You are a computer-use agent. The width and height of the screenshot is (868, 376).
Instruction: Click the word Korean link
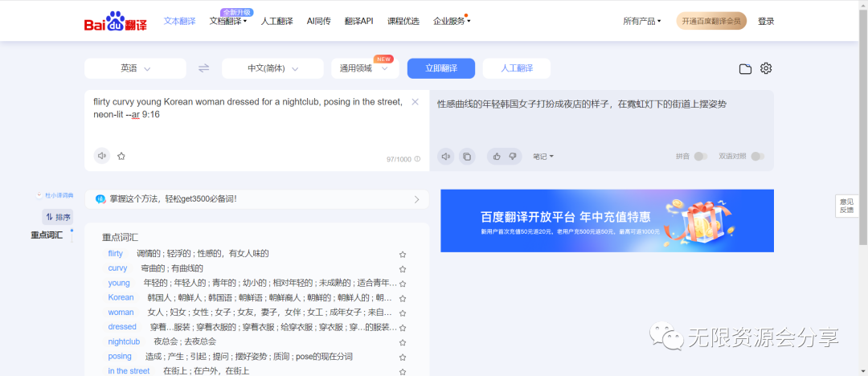click(x=121, y=297)
